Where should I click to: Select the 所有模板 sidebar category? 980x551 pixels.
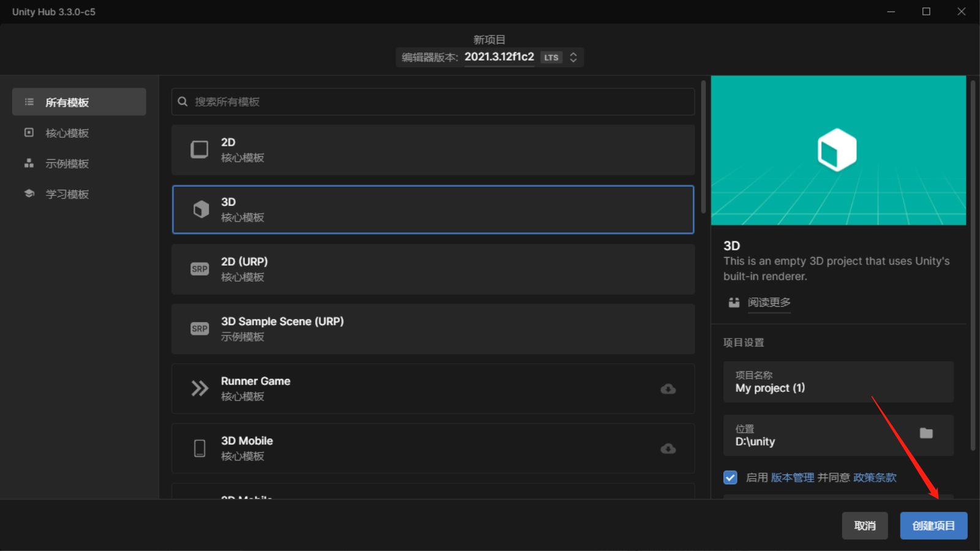79,102
